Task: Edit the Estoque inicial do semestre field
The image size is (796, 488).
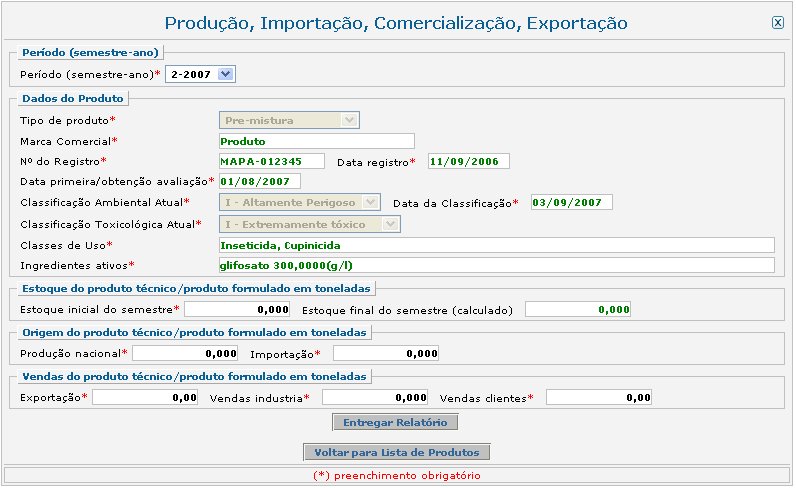Action: pyautogui.click(x=237, y=309)
